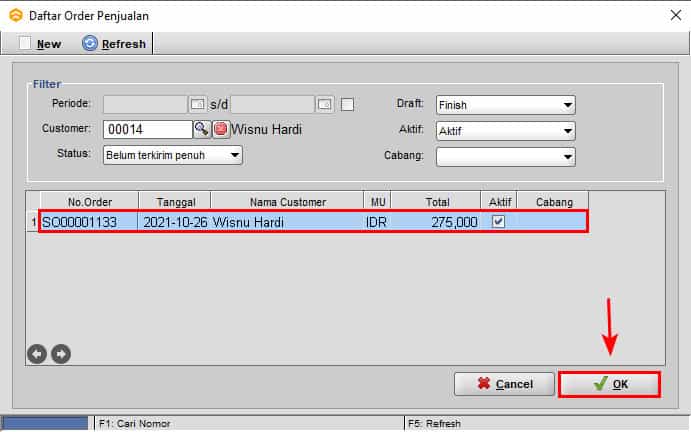Open the start Periode calendar picker

[x=197, y=104]
